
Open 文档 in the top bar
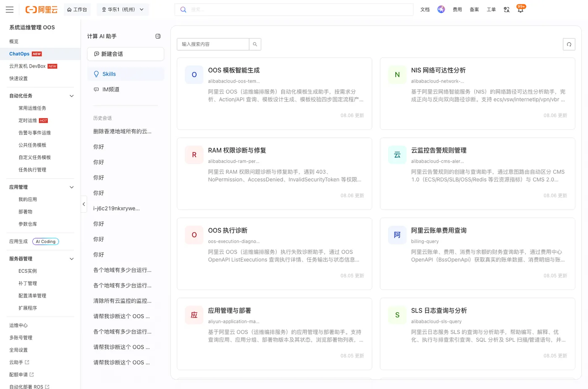coord(425,10)
